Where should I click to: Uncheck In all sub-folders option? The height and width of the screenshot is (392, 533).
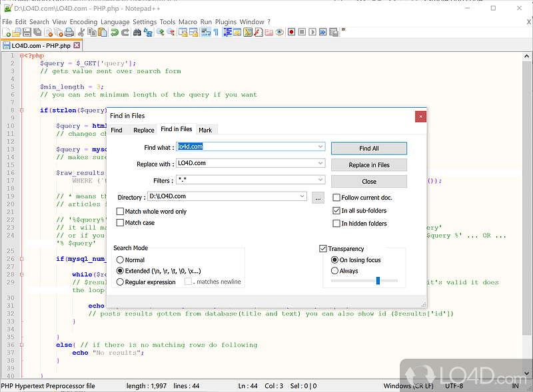pyautogui.click(x=336, y=210)
